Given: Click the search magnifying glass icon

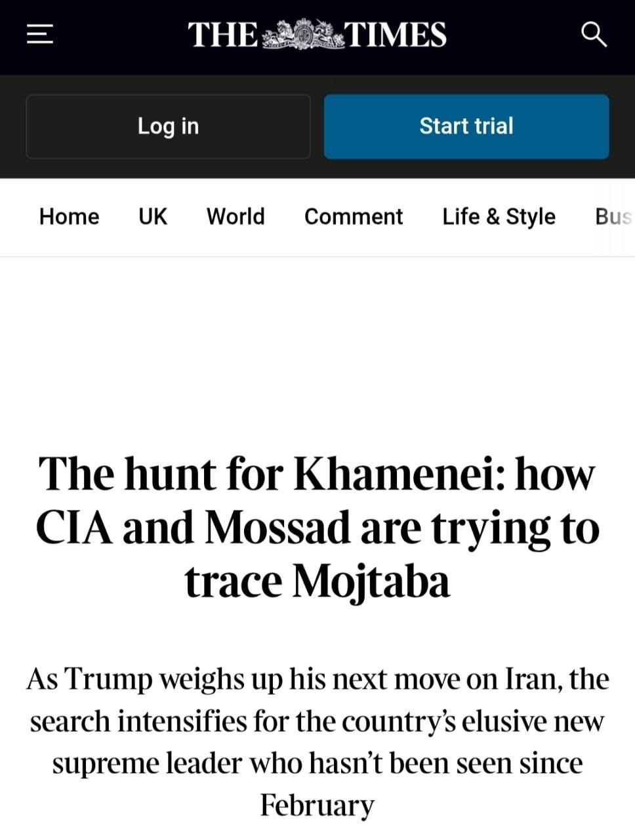Looking at the screenshot, I should pyautogui.click(x=594, y=34).
